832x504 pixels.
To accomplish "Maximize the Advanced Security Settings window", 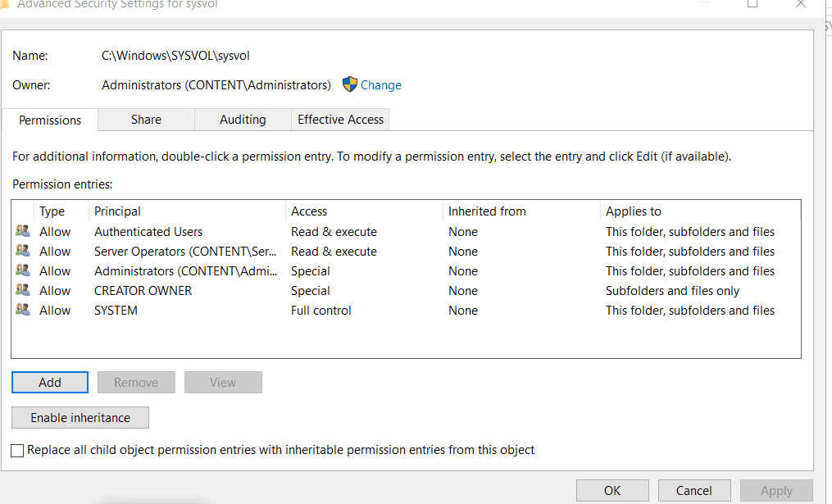I will coord(752,4).
